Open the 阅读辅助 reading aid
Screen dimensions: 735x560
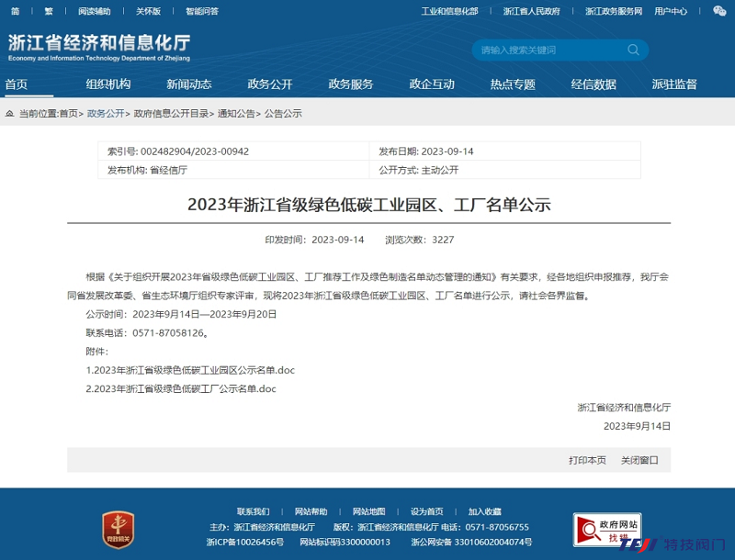coord(94,11)
